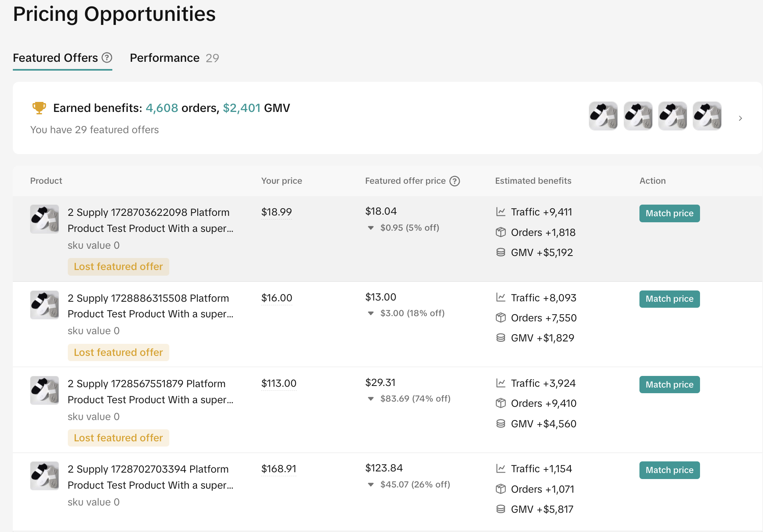
Task: Click the Traffic chart icon for +9,411
Action: coord(501,212)
